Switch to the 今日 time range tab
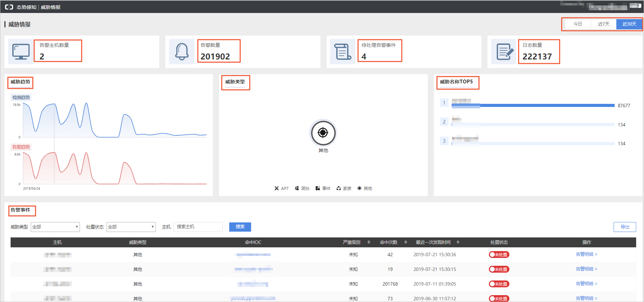 click(578, 24)
